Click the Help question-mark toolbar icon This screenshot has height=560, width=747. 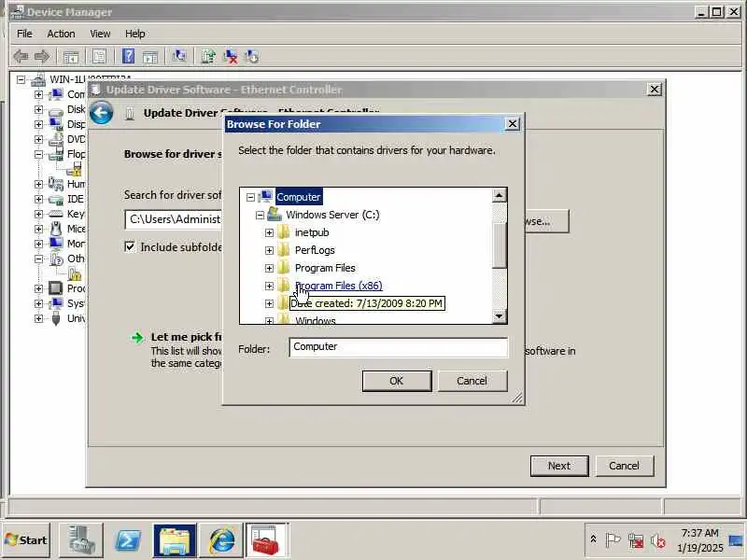(x=128, y=56)
